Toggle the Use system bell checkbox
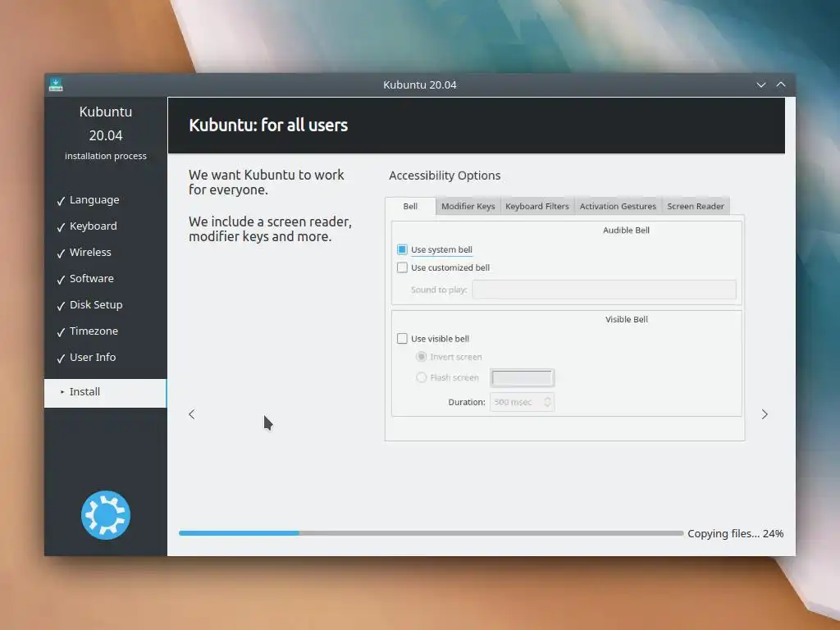 pos(402,249)
